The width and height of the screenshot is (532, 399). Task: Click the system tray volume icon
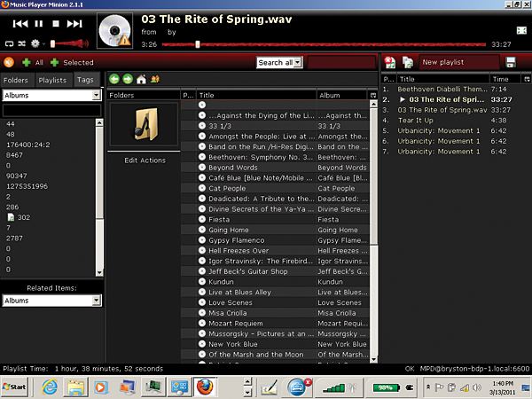click(477, 387)
